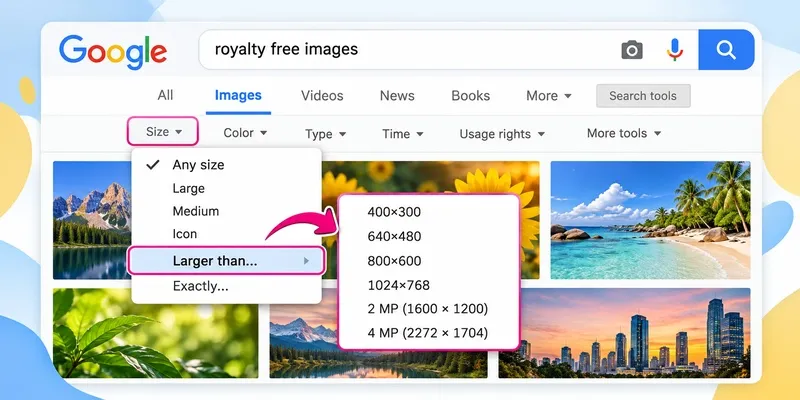The height and width of the screenshot is (400, 800).
Task: Open the Color filter dropdown
Action: (245, 133)
